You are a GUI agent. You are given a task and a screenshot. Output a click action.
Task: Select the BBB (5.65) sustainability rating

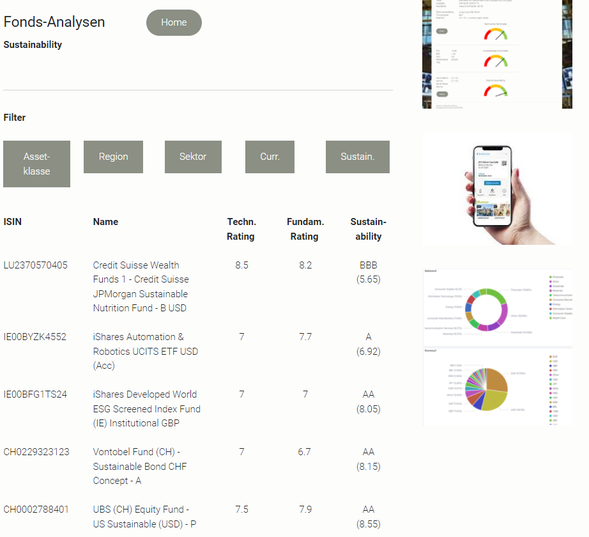[x=368, y=272]
